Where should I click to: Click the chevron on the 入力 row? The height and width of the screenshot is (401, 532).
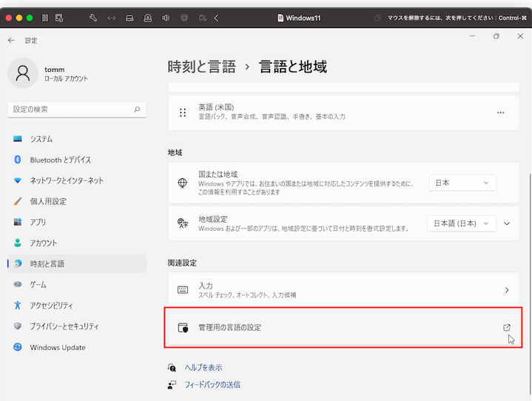click(507, 290)
